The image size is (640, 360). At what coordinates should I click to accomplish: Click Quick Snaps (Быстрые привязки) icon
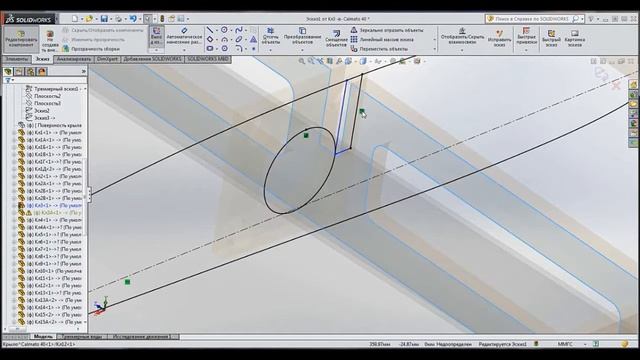click(x=526, y=36)
